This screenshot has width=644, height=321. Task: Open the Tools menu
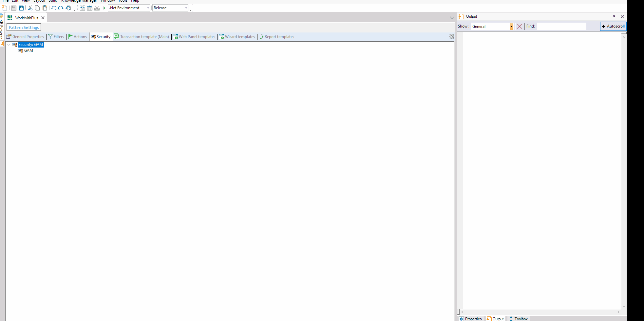(123, 1)
